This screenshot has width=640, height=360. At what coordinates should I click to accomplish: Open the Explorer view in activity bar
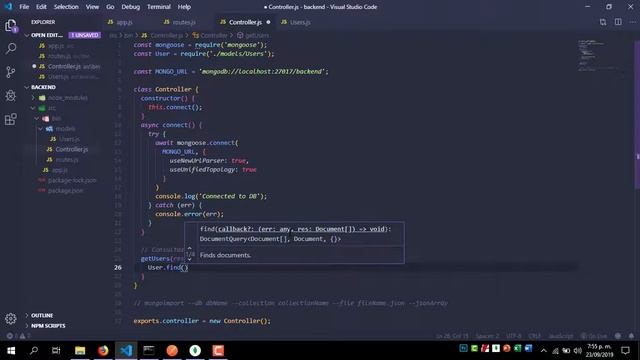(11, 26)
